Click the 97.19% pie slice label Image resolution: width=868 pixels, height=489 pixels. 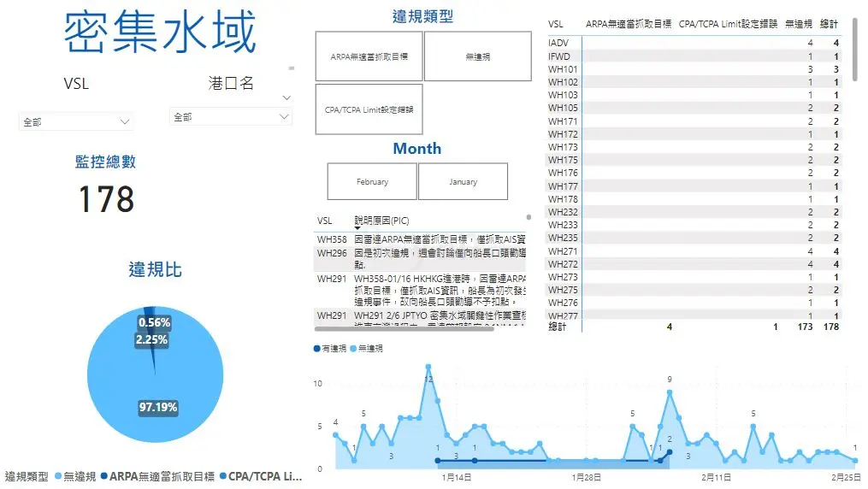(157, 408)
